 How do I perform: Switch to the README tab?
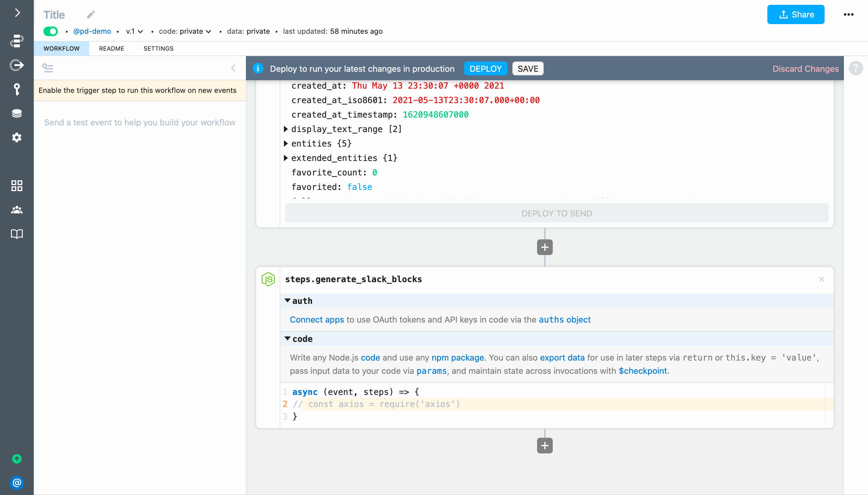pos(112,49)
